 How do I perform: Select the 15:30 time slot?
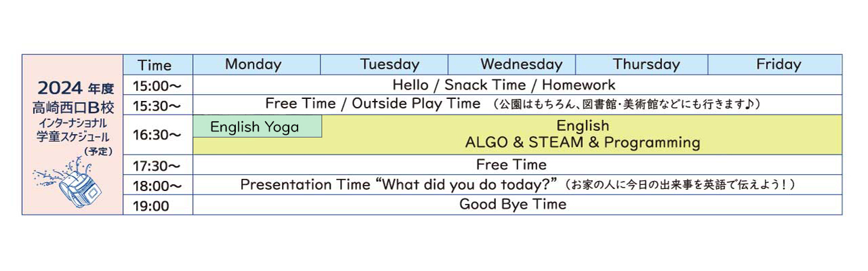[x=157, y=106]
